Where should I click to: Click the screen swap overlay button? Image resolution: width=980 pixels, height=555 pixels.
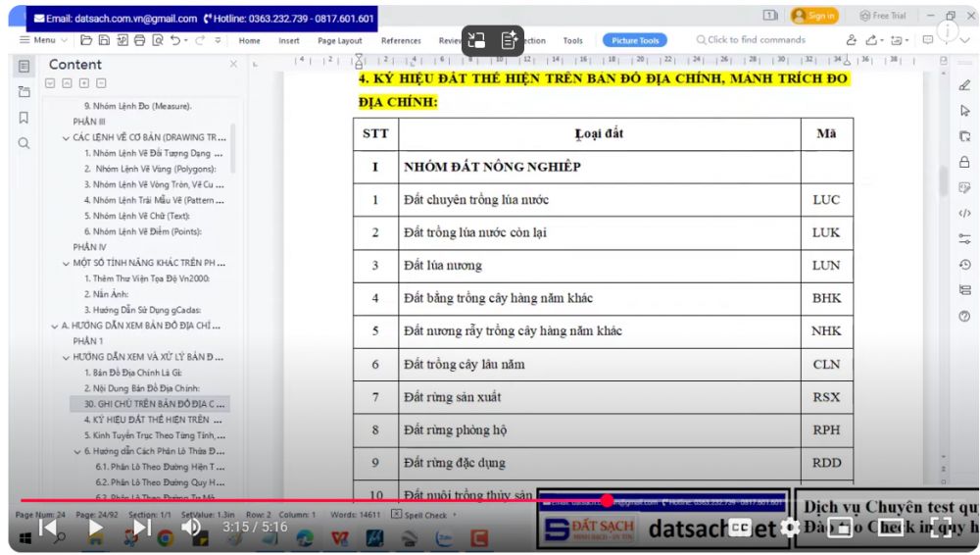tap(476, 40)
